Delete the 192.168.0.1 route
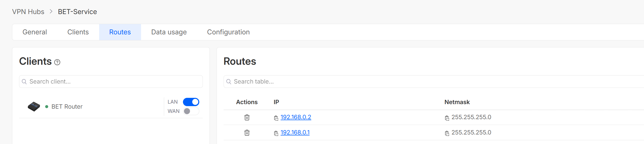This screenshot has width=644, height=144. click(x=247, y=133)
